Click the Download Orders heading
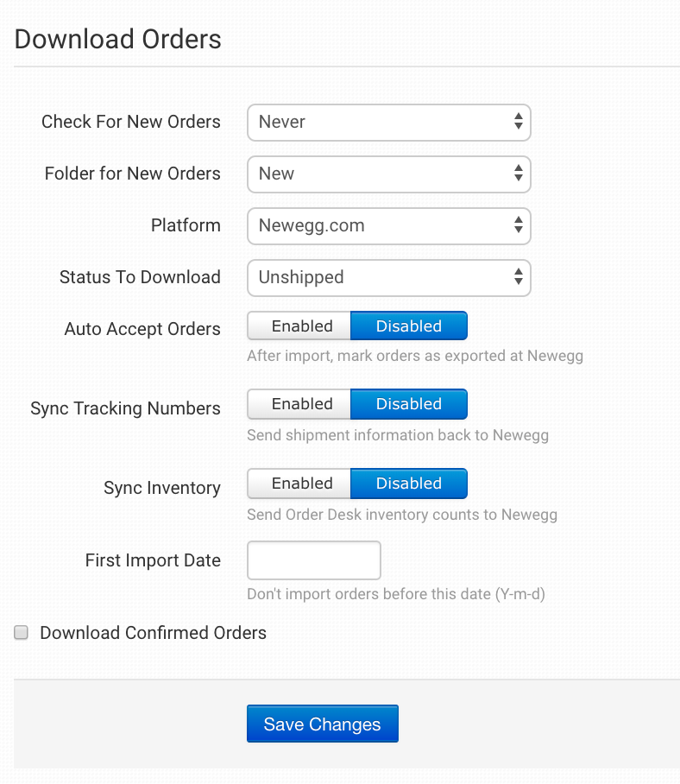The width and height of the screenshot is (680, 784). (x=118, y=39)
